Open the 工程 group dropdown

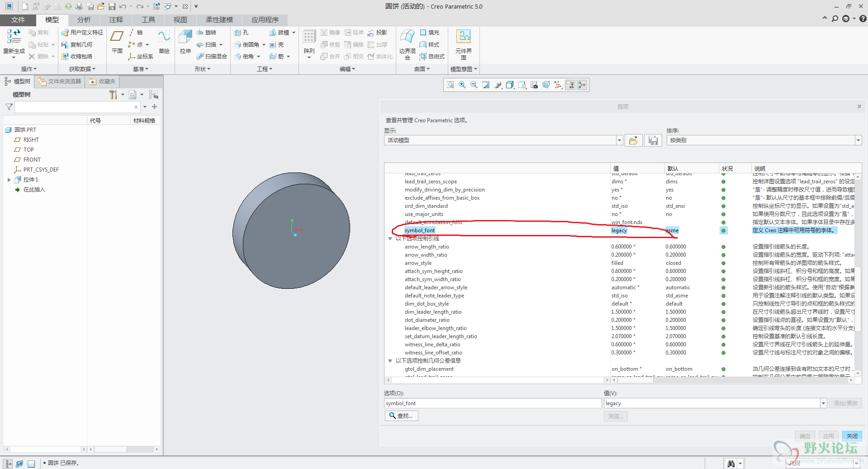(265, 69)
